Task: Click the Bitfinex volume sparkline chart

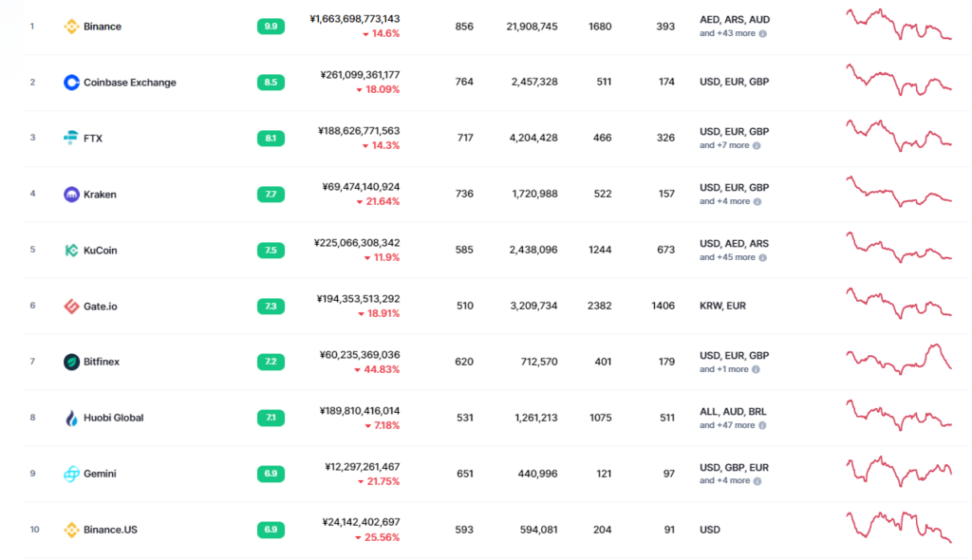Action: pyautogui.click(x=899, y=360)
